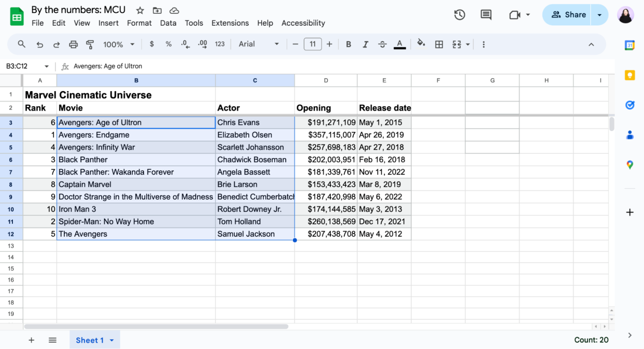Open the fill color picker
Image resolution: width=644 pixels, height=349 pixels.
[x=421, y=44]
